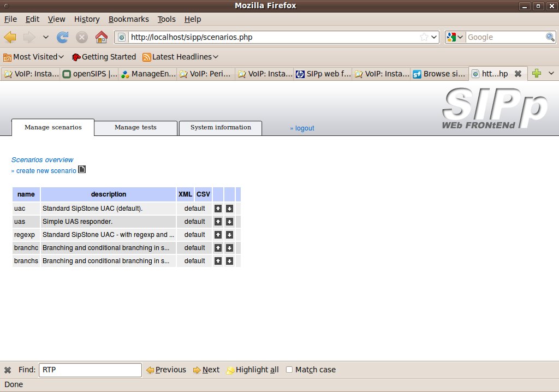Click the create new scenario link
The image size is (559, 392).
pyautogui.click(x=46, y=171)
